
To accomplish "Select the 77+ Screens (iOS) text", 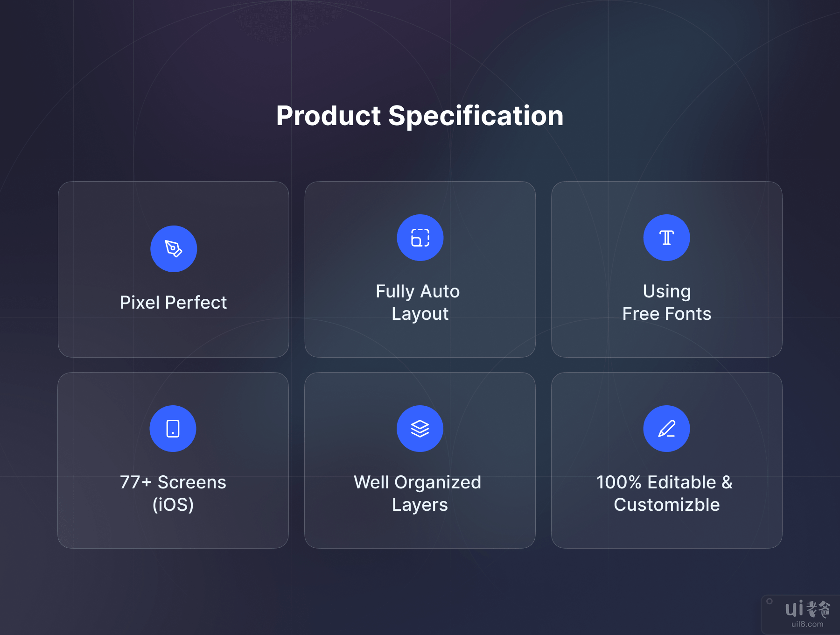I will [x=173, y=494].
